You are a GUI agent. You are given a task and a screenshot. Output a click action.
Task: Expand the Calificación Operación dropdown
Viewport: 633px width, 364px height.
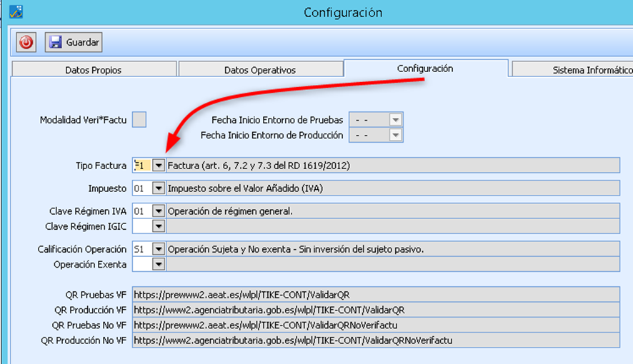(x=159, y=249)
